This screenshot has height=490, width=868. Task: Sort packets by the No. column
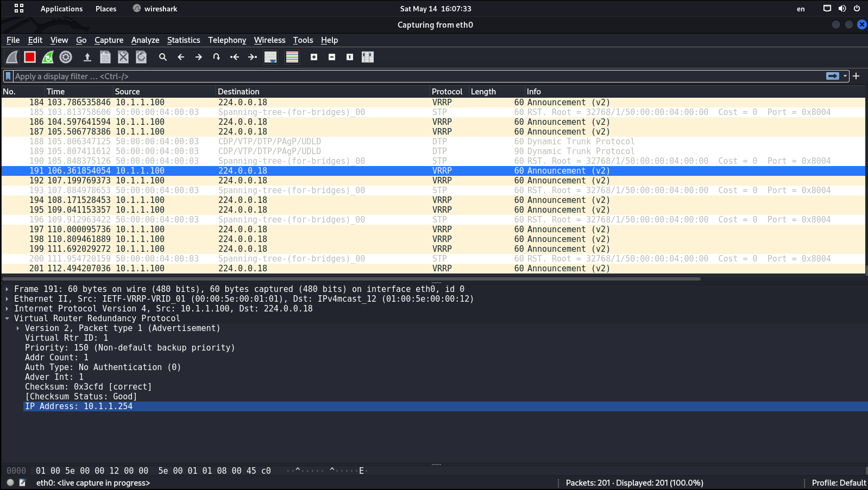[x=22, y=92]
